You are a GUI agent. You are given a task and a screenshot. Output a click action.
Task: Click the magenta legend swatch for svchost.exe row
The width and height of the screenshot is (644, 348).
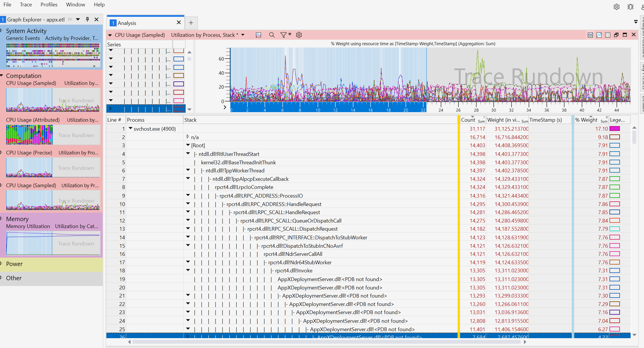pyautogui.click(x=615, y=129)
